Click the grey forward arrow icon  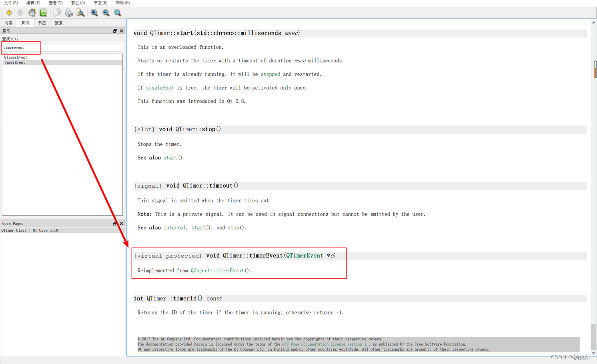(20, 13)
